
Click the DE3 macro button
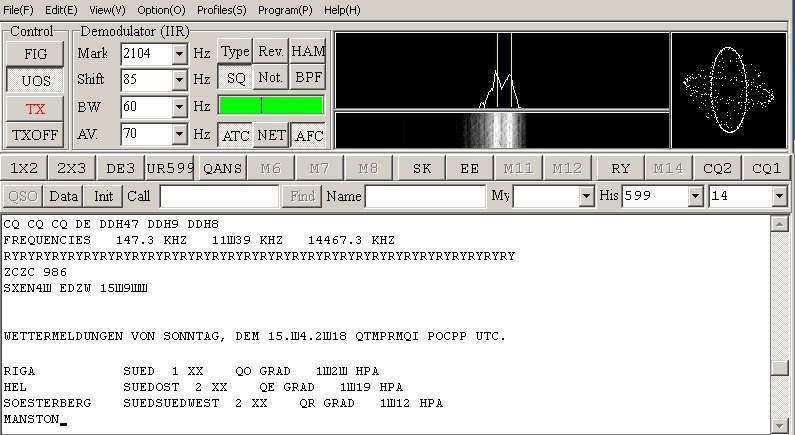pyautogui.click(x=121, y=168)
